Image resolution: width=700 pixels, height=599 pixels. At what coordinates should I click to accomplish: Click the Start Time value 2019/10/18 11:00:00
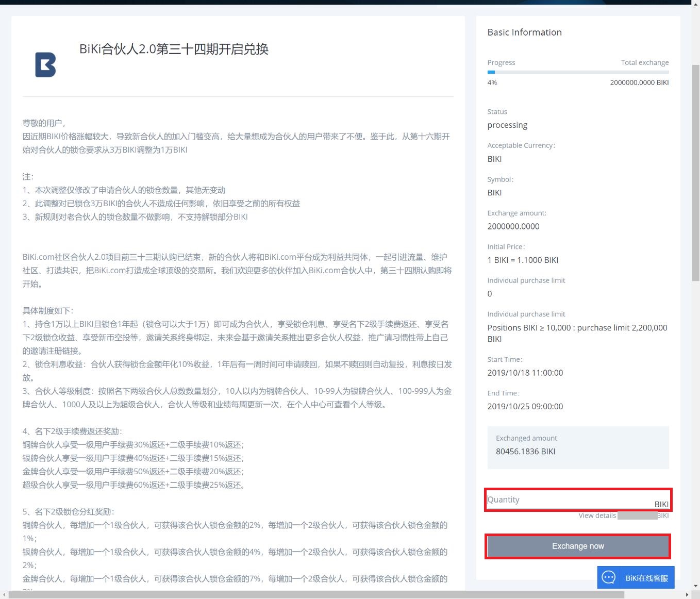tap(525, 373)
